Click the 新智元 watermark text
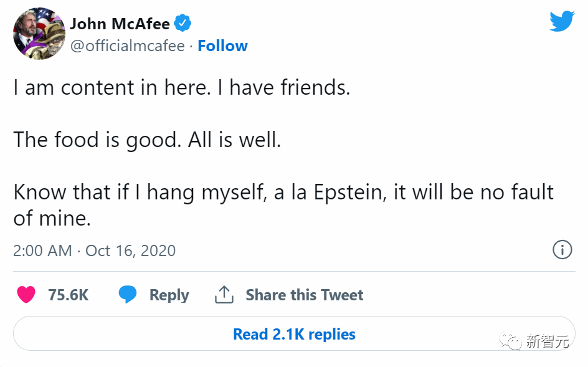588x367 pixels. click(x=548, y=341)
